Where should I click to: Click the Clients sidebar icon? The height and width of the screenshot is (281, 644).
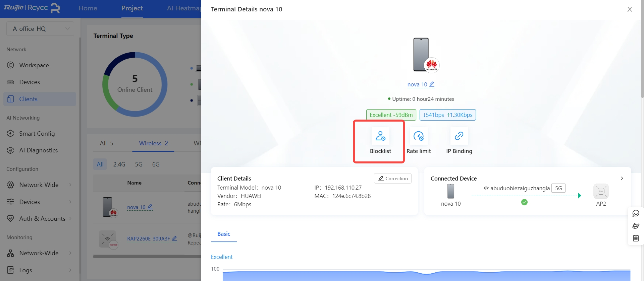tap(10, 99)
